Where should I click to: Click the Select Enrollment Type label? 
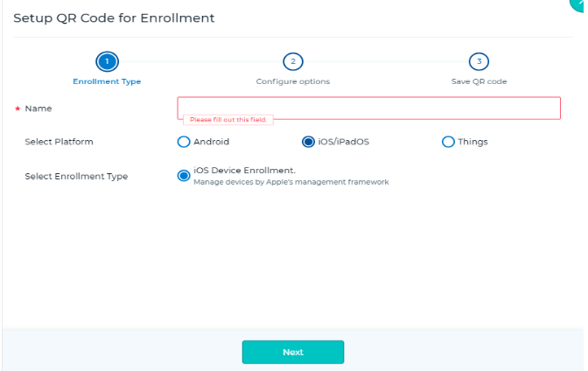click(76, 176)
